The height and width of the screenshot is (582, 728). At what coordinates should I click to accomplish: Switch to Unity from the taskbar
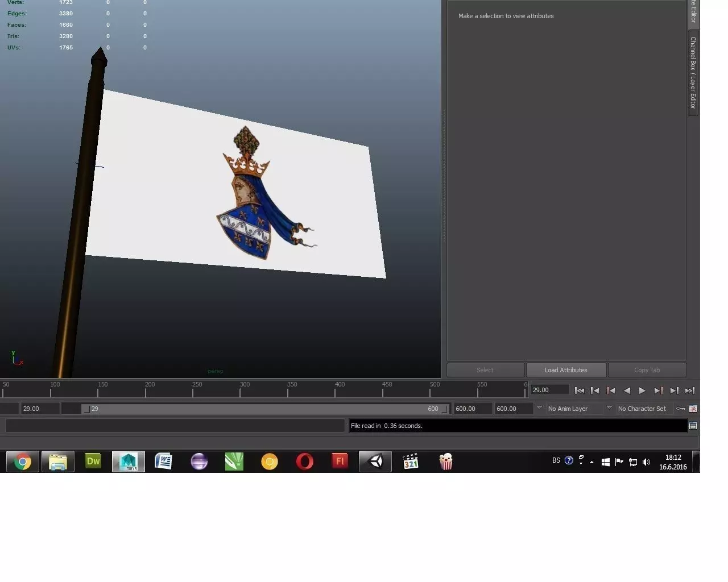(x=375, y=462)
